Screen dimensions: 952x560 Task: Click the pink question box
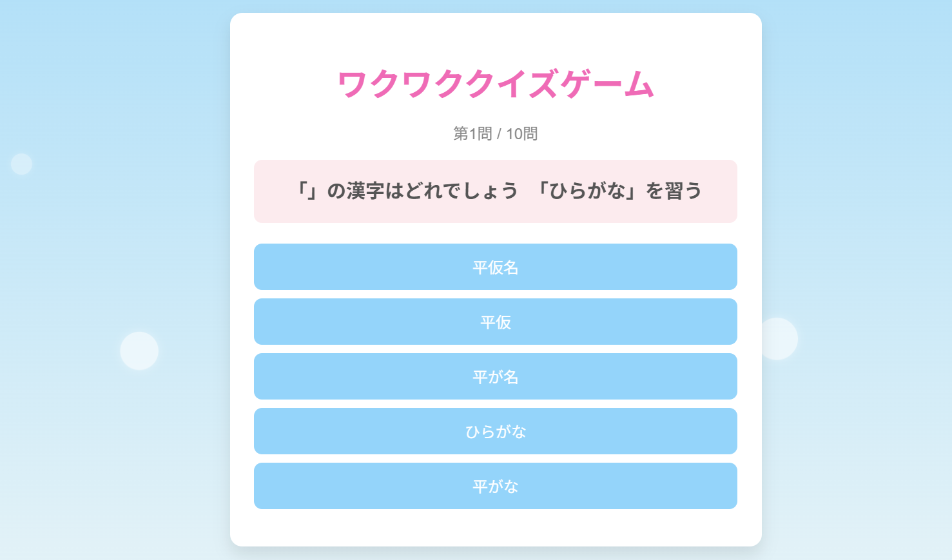point(495,208)
